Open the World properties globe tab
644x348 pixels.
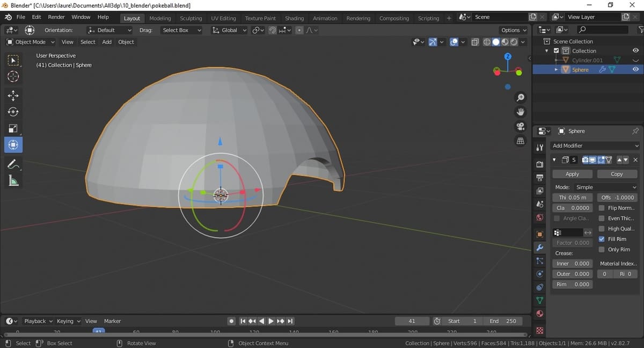pyautogui.click(x=540, y=218)
